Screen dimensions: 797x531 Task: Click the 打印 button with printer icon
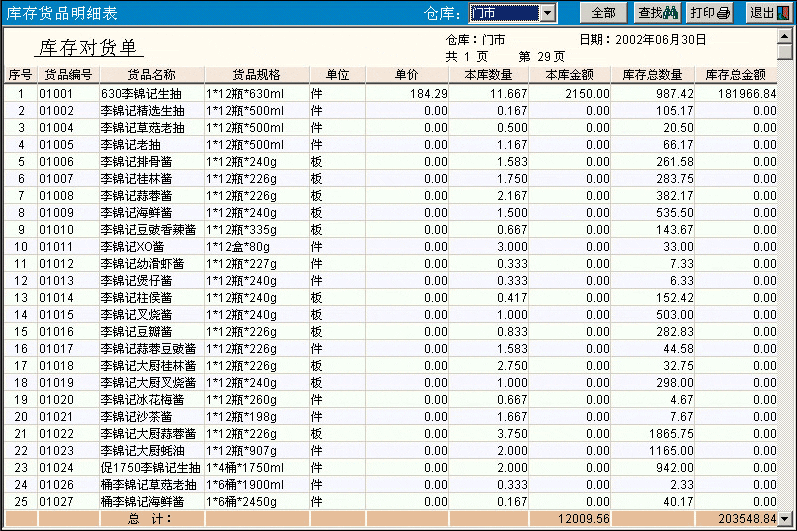point(710,13)
